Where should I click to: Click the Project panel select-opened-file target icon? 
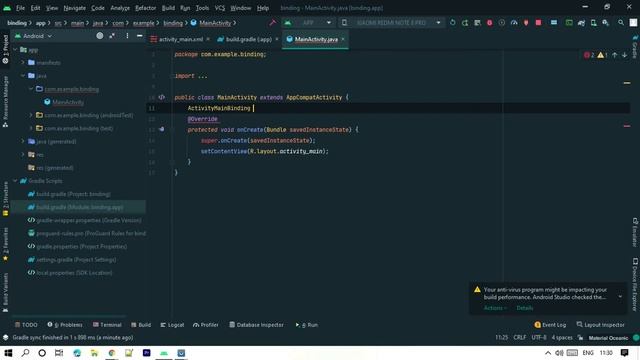coord(100,36)
